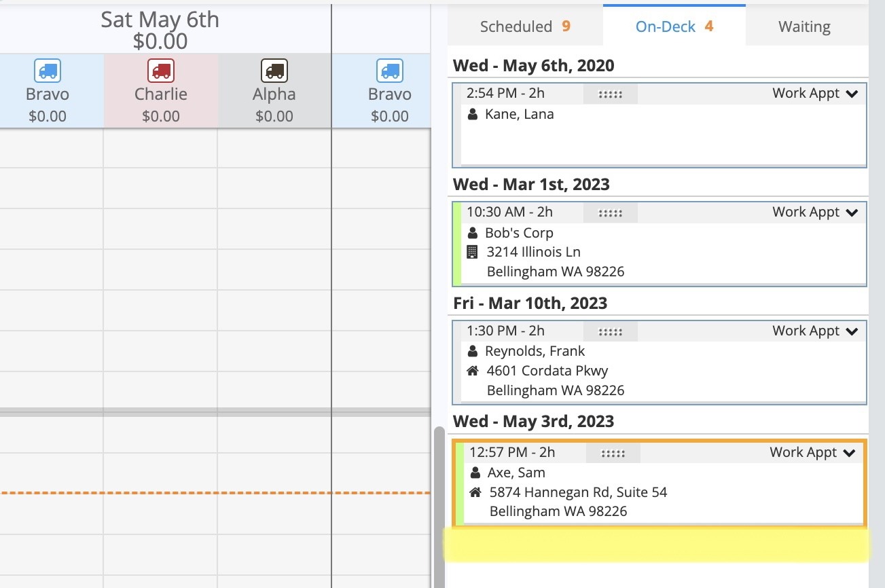The height and width of the screenshot is (588, 885).
Task: Click the drag handle on Bob's Corp appointment
Action: pos(610,213)
